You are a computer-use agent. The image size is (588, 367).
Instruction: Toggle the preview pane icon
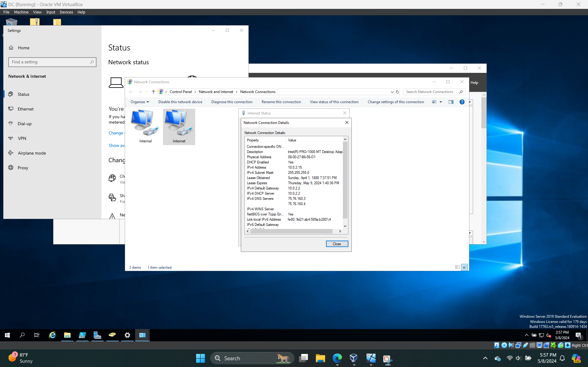[x=451, y=102]
